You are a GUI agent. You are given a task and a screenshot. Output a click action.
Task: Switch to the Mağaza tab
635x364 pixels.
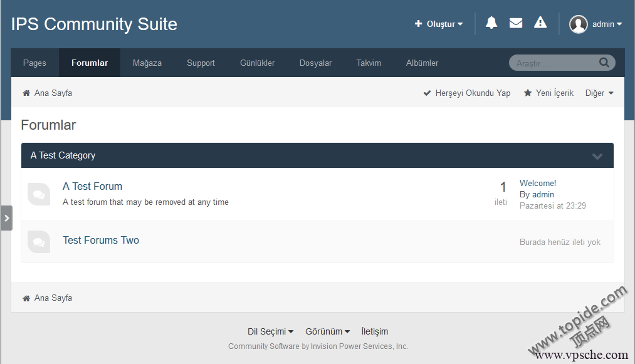tap(147, 63)
